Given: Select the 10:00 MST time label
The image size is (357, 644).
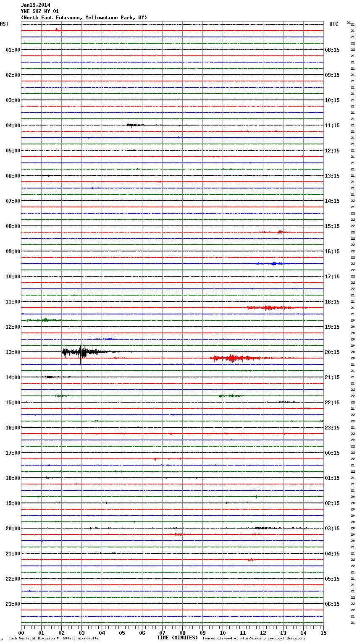Looking at the screenshot, I should click(13, 277).
